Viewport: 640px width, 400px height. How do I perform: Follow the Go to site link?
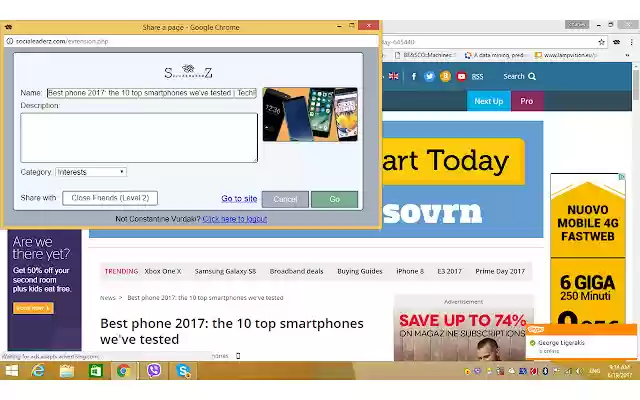(x=239, y=198)
